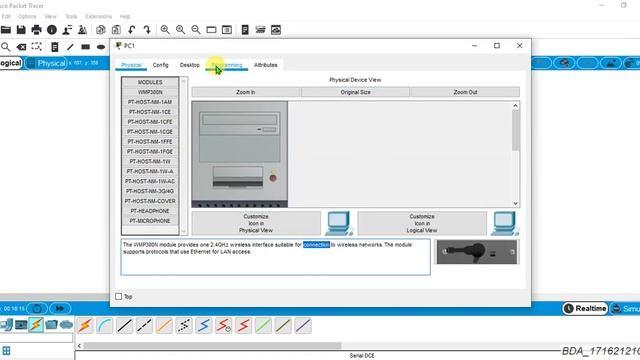Open the Extensions menu
This screenshot has height=360, width=640.
pos(98,16)
